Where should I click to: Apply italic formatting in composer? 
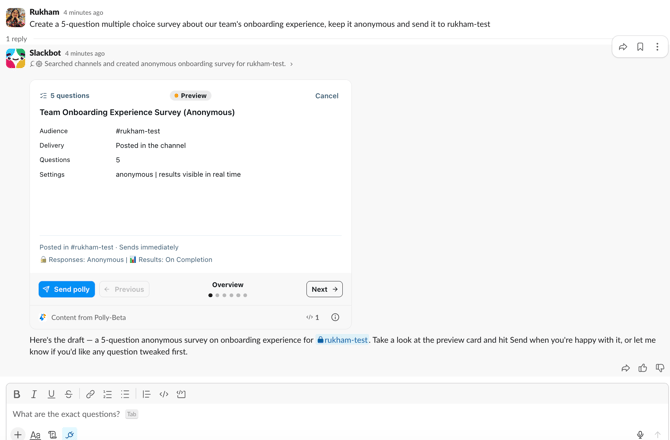[34, 394]
